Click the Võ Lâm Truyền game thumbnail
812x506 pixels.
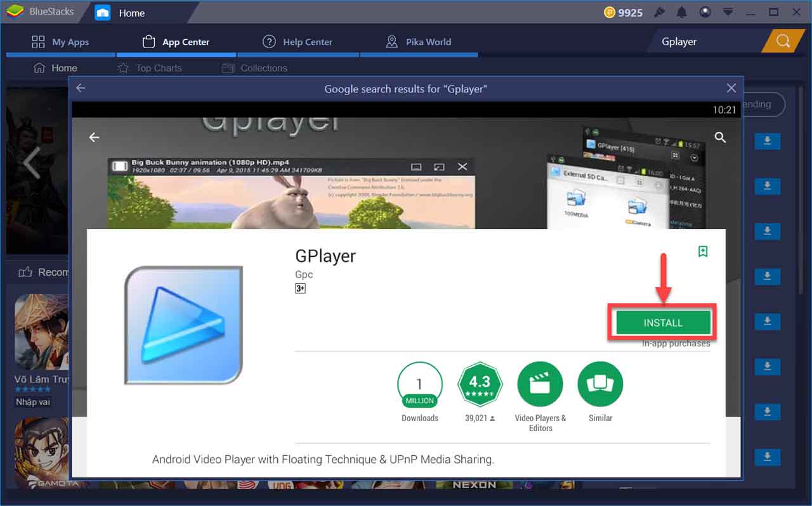click(42, 331)
